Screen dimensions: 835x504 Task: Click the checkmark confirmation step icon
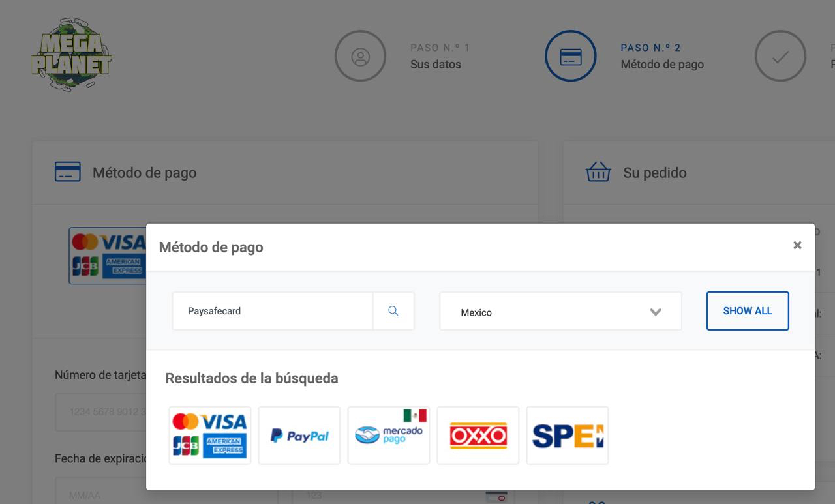(780, 56)
